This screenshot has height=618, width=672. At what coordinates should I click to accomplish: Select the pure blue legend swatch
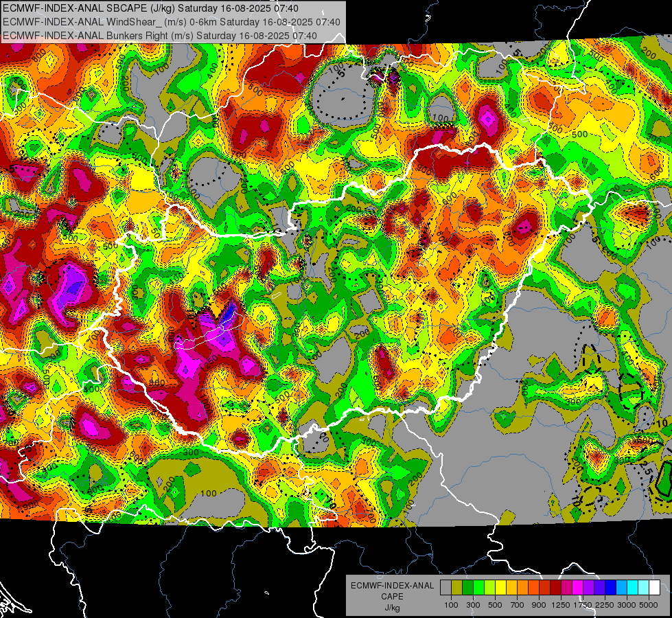tap(611, 587)
